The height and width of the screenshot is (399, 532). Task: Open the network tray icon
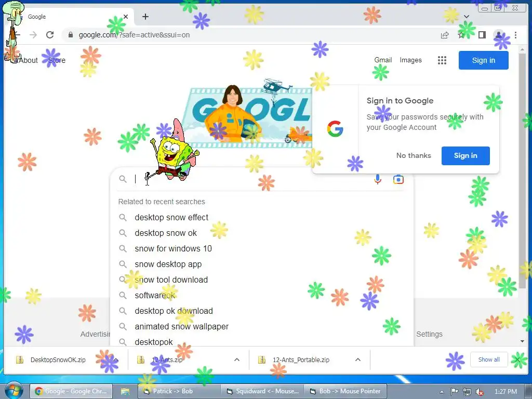(467, 392)
